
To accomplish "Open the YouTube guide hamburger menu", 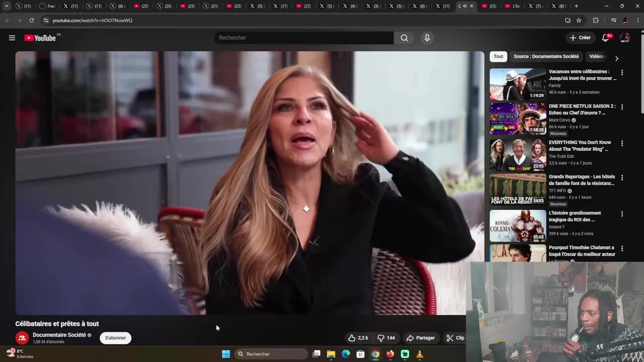I will tap(12, 38).
